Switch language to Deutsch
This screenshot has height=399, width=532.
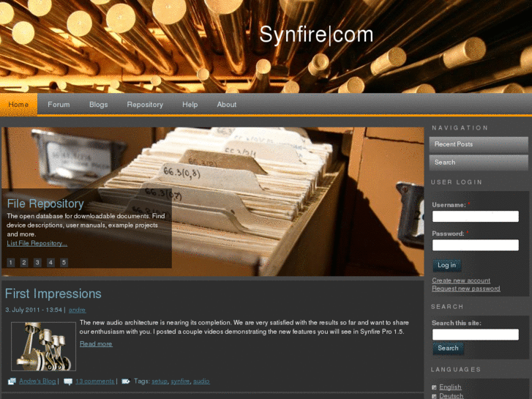452,396
